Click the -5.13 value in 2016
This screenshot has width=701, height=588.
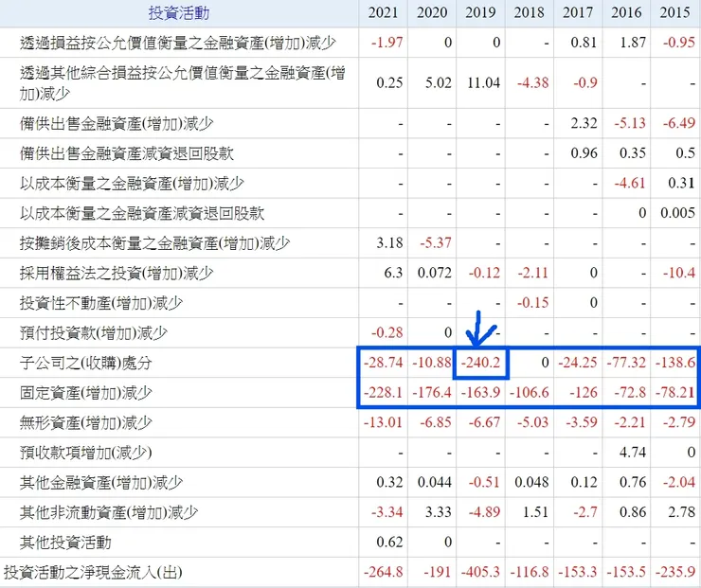pyautogui.click(x=630, y=123)
